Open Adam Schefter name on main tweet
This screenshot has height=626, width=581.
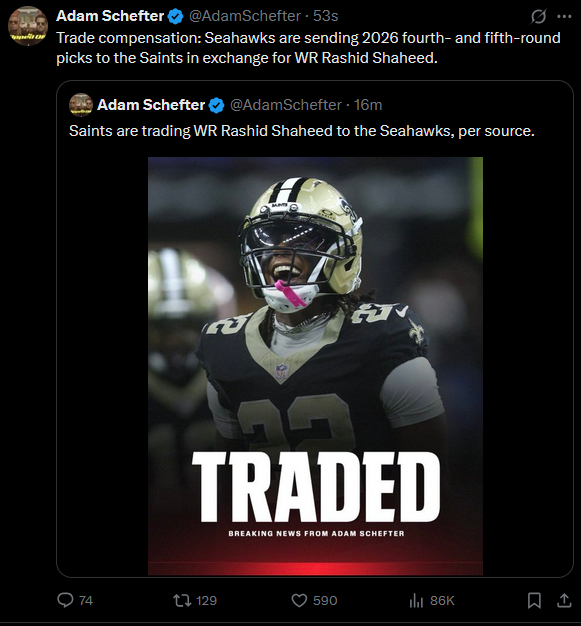[110, 16]
